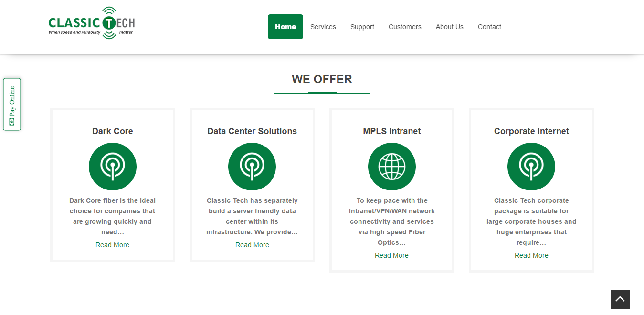Click the MPLS Intranet globe icon

point(391,167)
